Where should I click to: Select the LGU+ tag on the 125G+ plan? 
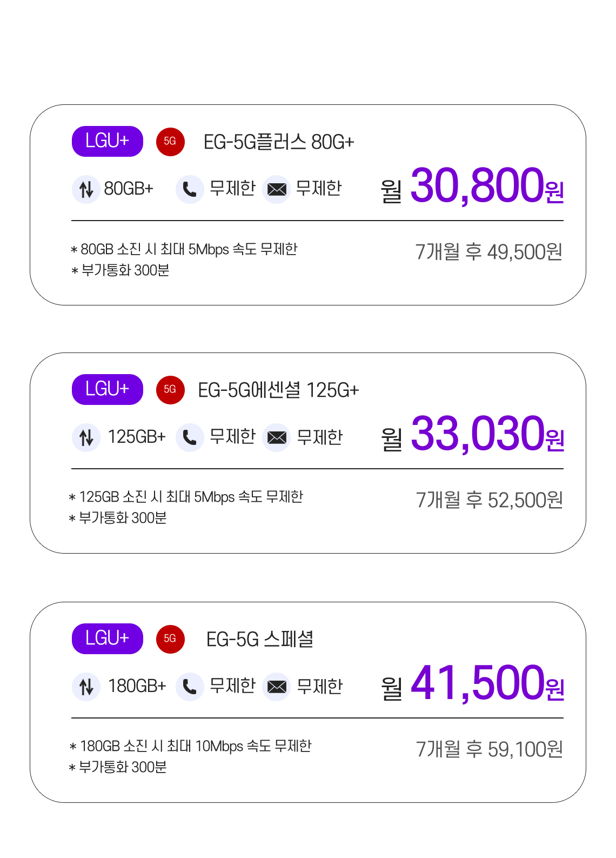pos(108,389)
